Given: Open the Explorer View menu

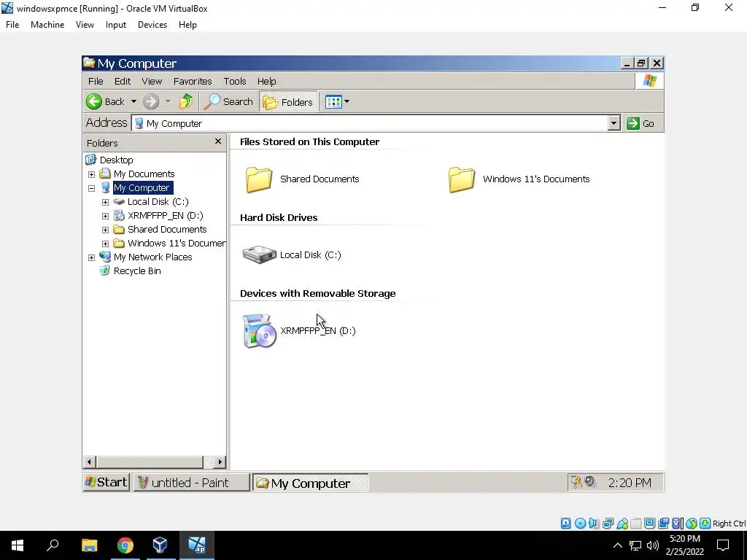Looking at the screenshot, I should (x=152, y=82).
